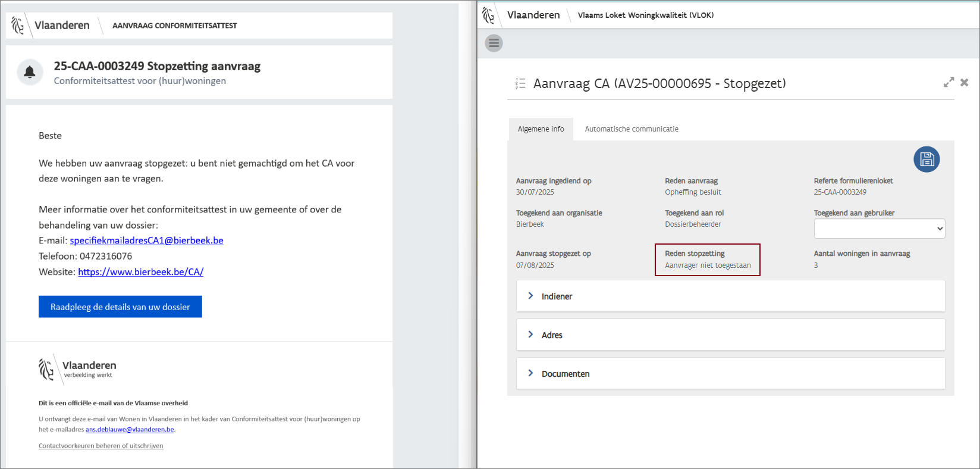Image resolution: width=980 pixels, height=469 pixels.
Task: Close the Aanvraag CA panel
Action: [964, 83]
